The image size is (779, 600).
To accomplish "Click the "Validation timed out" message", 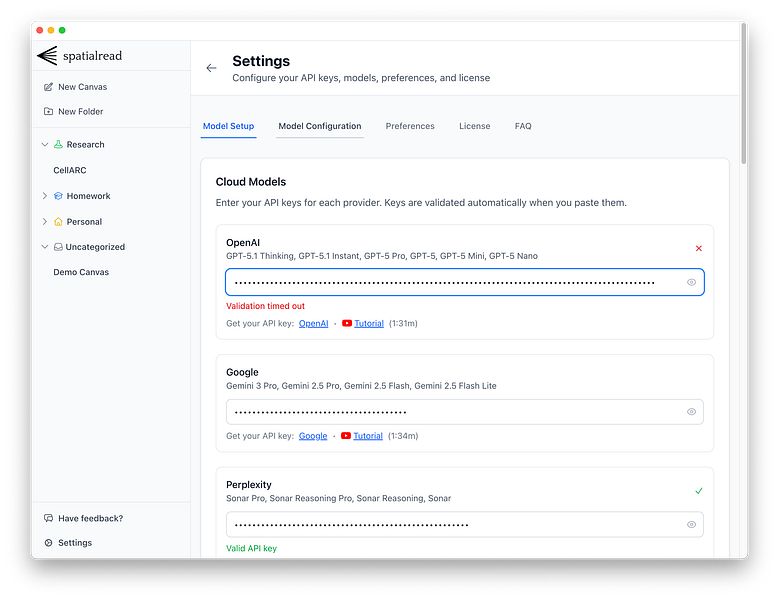I will point(265,306).
